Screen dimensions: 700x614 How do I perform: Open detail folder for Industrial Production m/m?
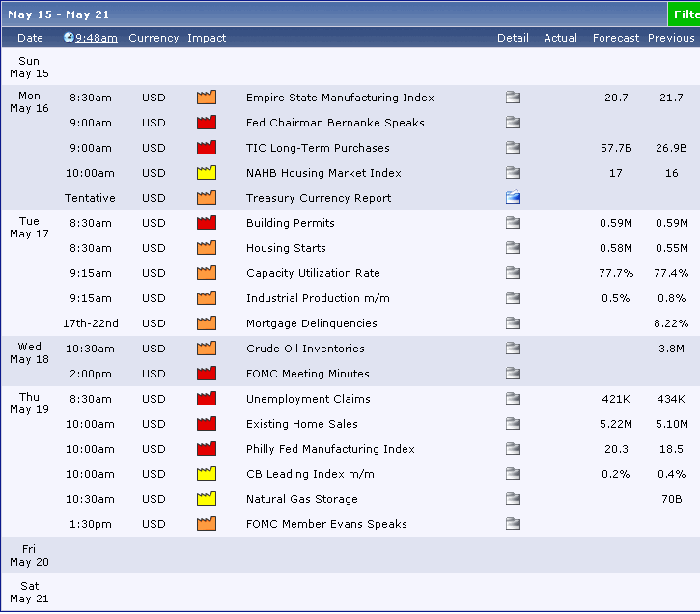click(513, 298)
